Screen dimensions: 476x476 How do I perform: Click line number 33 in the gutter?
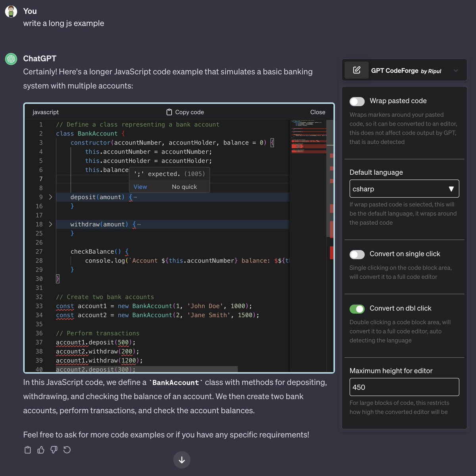point(39,306)
